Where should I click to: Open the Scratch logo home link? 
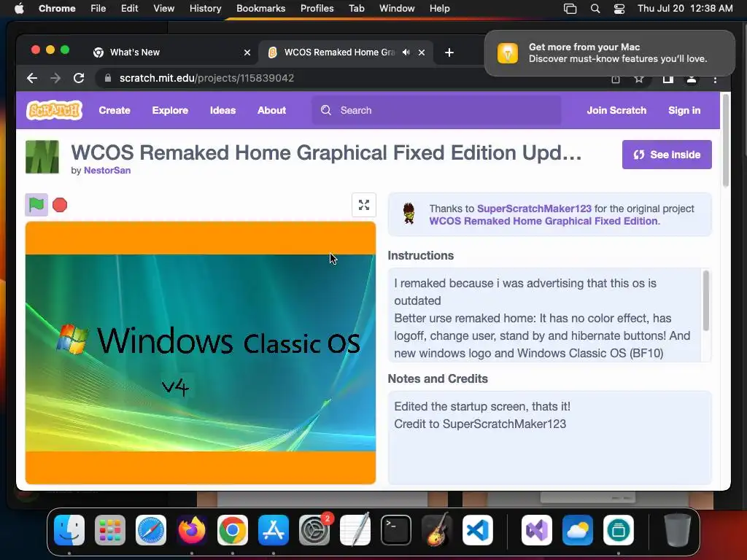tap(54, 110)
